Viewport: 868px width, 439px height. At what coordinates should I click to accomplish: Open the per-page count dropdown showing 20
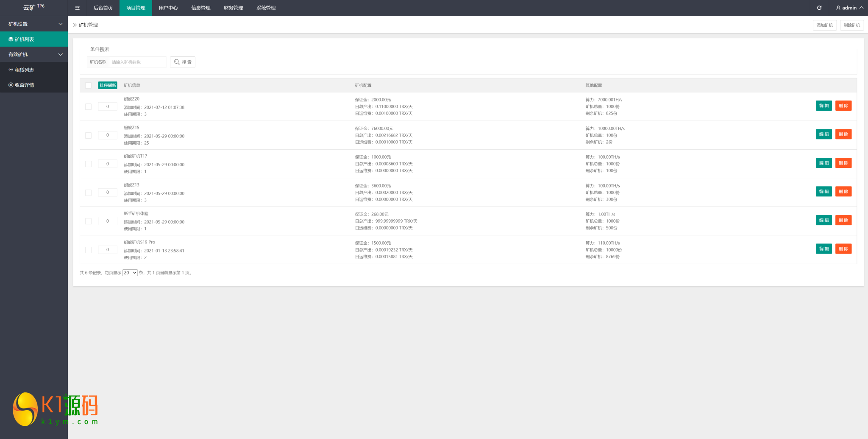[x=130, y=273]
